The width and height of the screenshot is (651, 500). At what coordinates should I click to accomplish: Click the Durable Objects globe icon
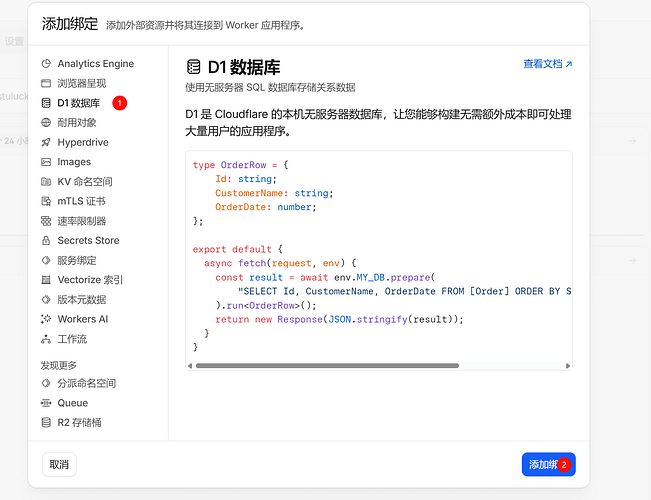point(46,123)
